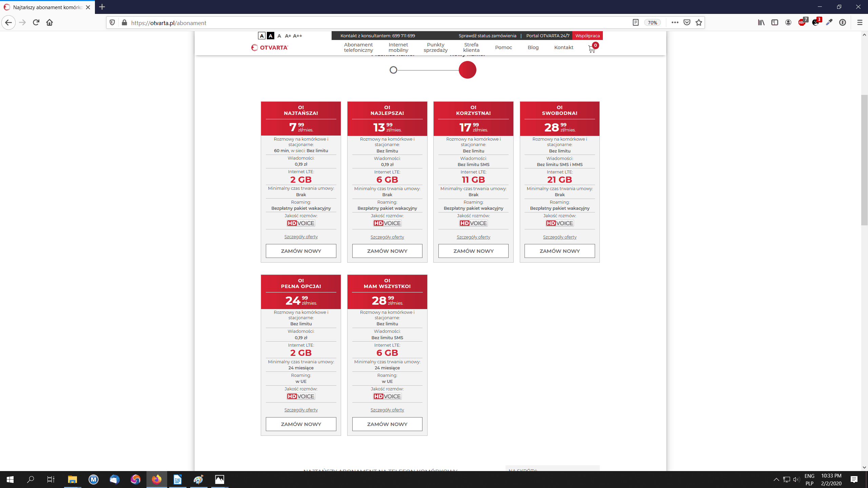Select the red 'Nowy numer' slider knob

[467, 70]
